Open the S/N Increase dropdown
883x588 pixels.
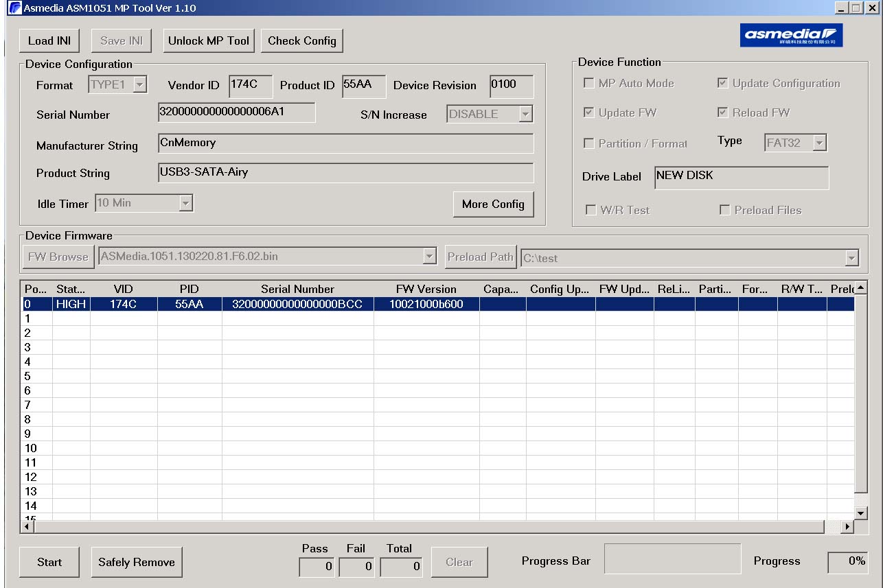click(x=525, y=115)
